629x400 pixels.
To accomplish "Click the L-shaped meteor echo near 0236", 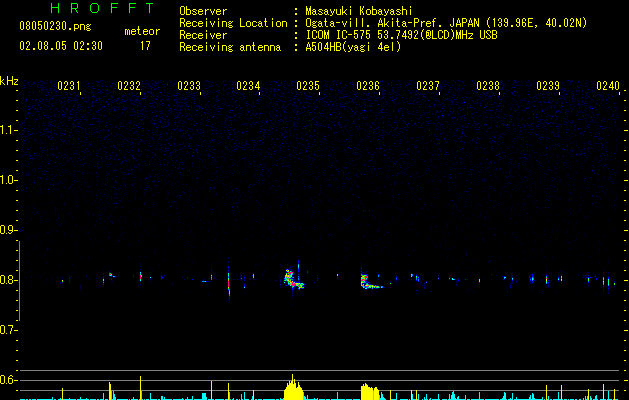I will (371, 282).
